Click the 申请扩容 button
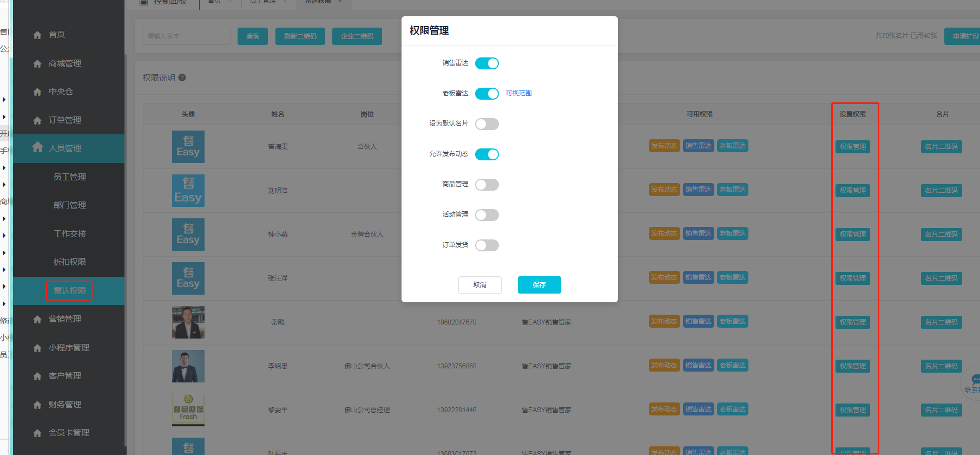This screenshot has height=455, width=980. 963,36
